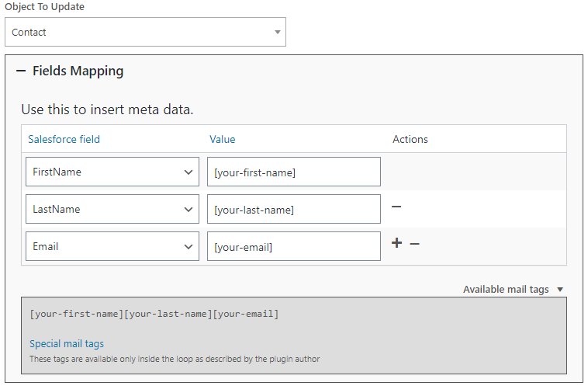Click [your-last-name] tag in gray tags box
The image size is (588, 386).
pos(168,315)
